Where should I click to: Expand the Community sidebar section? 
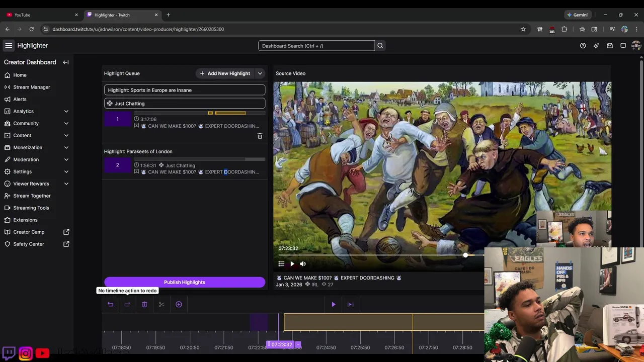click(x=66, y=123)
